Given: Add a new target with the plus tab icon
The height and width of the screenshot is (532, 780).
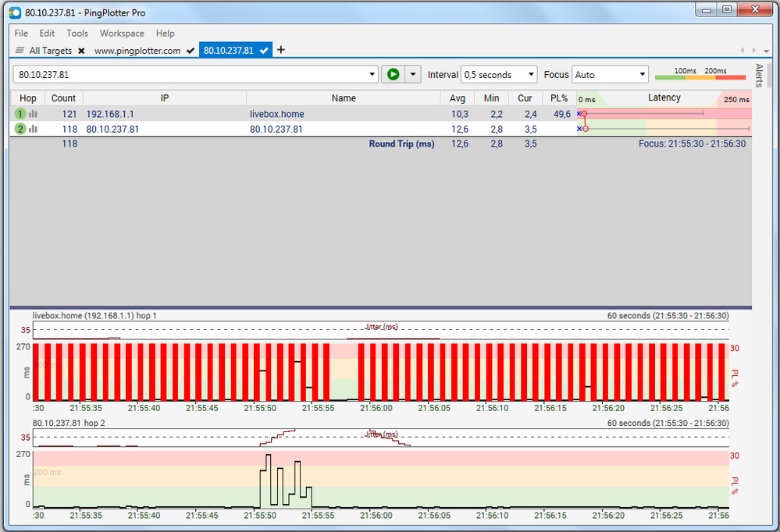Looking at the screenshot, I should pyautogui.click(x=281, y=51).
